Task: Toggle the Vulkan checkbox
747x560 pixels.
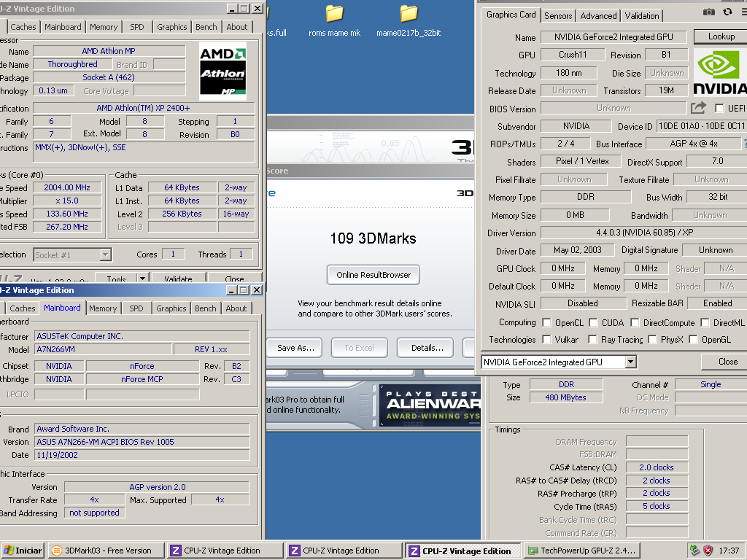Action: (547, 340)
